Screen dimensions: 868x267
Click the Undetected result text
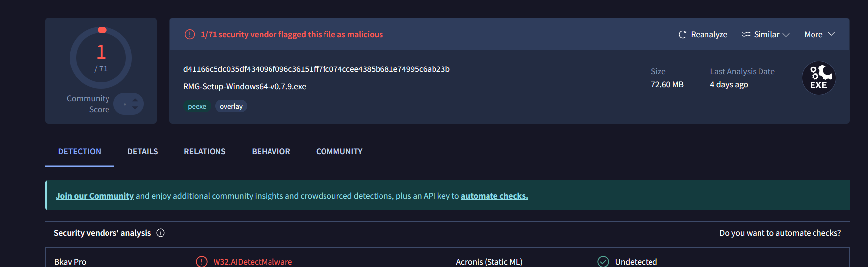(x=636, y=262)
